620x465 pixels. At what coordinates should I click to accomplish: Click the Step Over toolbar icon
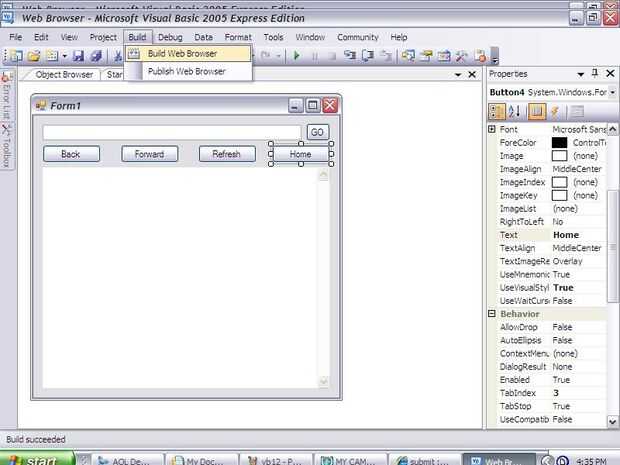click(x=368, y=56)
